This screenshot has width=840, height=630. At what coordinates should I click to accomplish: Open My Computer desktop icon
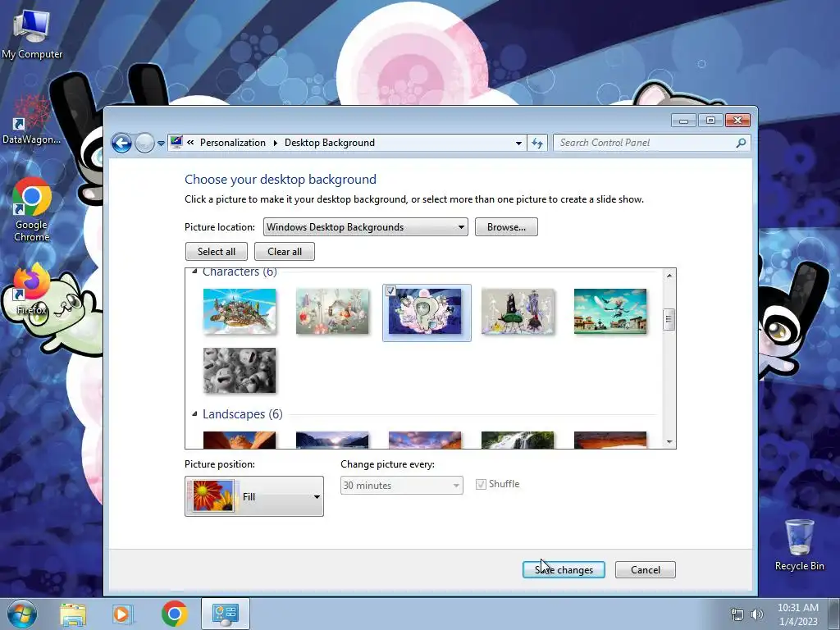(31, 33)
